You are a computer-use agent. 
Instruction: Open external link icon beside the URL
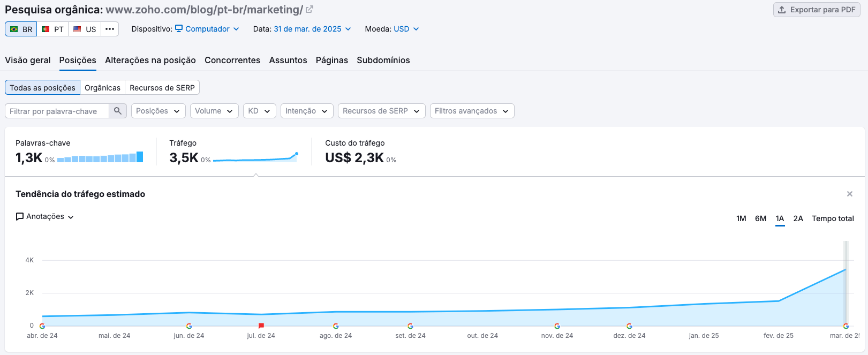[310, 9]
